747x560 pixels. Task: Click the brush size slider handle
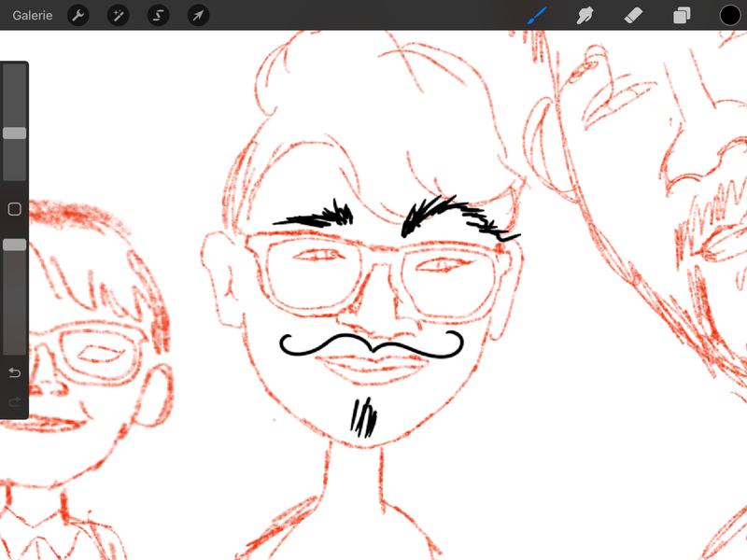(x=14, y=133)
